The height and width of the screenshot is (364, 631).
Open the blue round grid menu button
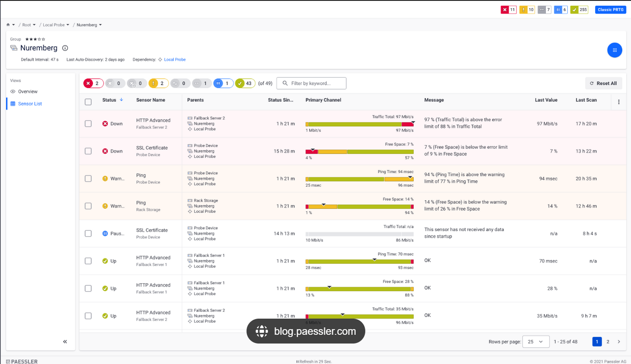pyautogui.click(x=614, y=50)
